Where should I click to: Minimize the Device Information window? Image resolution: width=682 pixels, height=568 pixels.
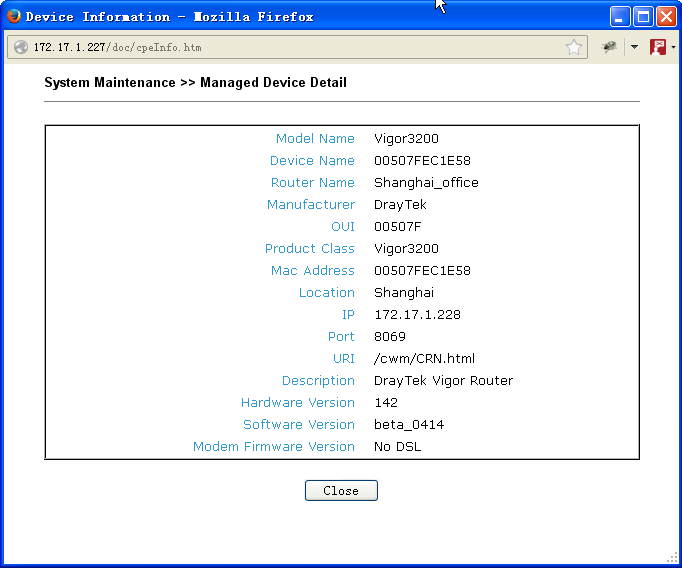(x=620, y=17)
